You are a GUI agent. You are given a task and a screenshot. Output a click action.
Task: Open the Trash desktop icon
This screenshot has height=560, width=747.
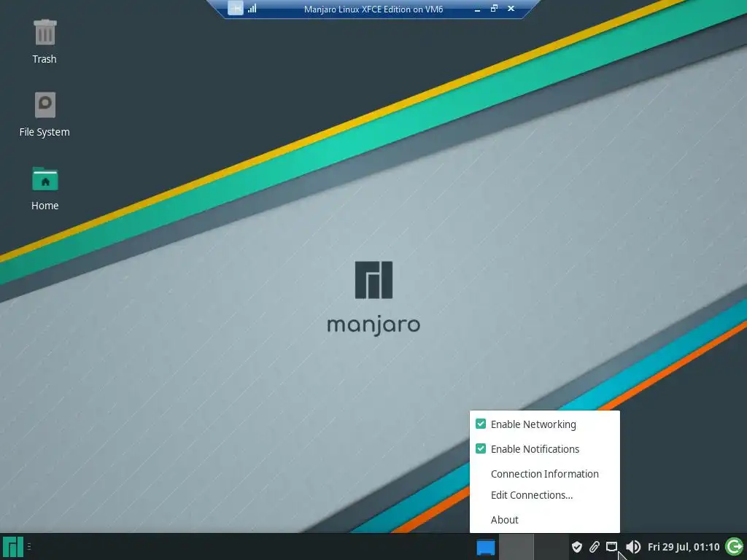pyautogui.click(x=44, y=41)
